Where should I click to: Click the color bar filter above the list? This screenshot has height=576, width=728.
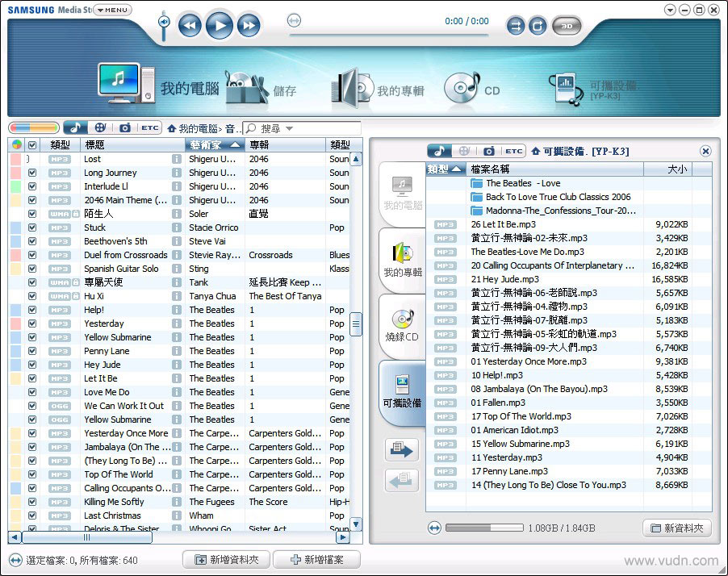tap(34, 127)
